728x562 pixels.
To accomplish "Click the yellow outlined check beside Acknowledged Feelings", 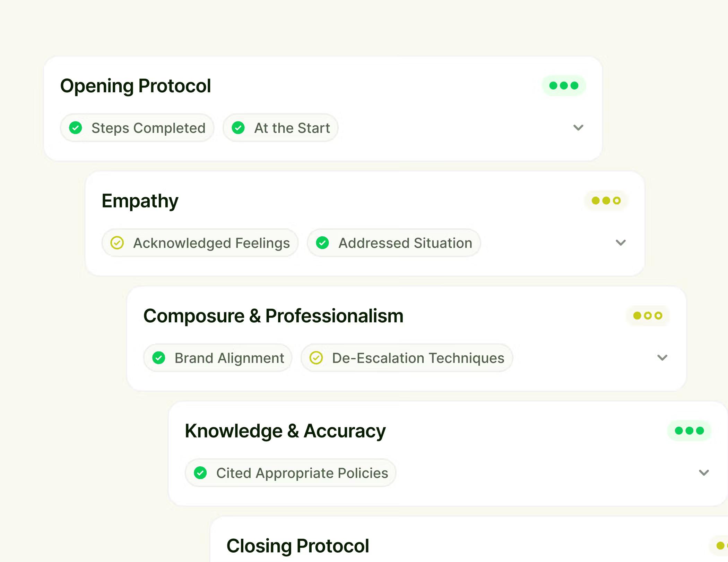I will [x=117, y=243].
